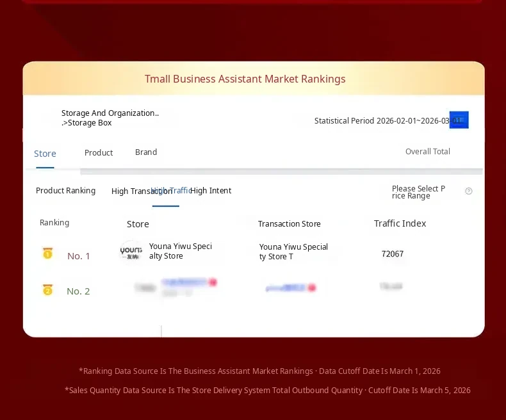Switch to the Product tab
The height and width of the screenshot is (420, 506).
(99, 152)
